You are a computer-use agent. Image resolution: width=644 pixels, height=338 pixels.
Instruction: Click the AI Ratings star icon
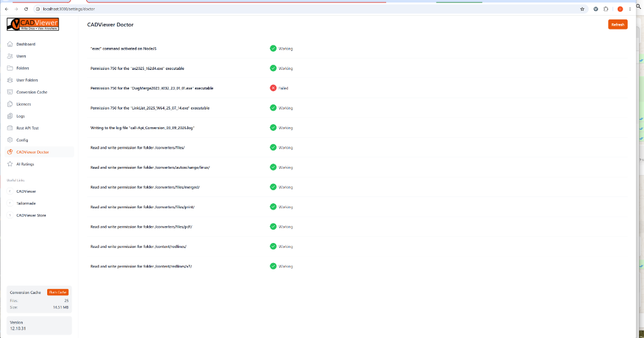pos(10,164)
